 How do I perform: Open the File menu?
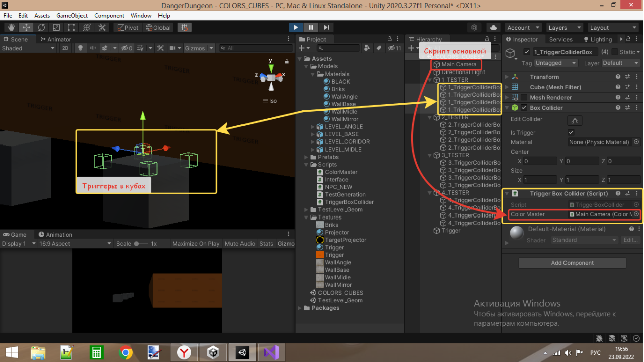click(x=8, y=16)
